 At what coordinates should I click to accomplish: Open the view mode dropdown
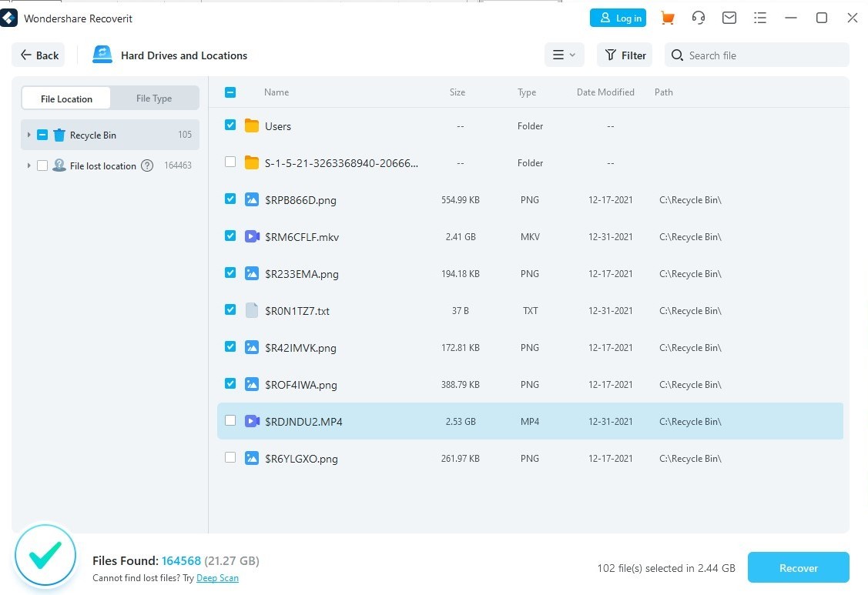[564, 55]
